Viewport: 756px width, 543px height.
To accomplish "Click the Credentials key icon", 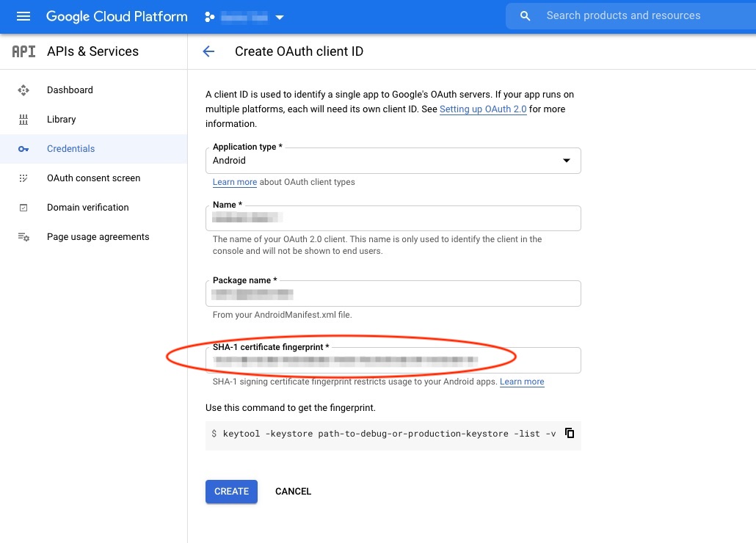I will 23,149.
